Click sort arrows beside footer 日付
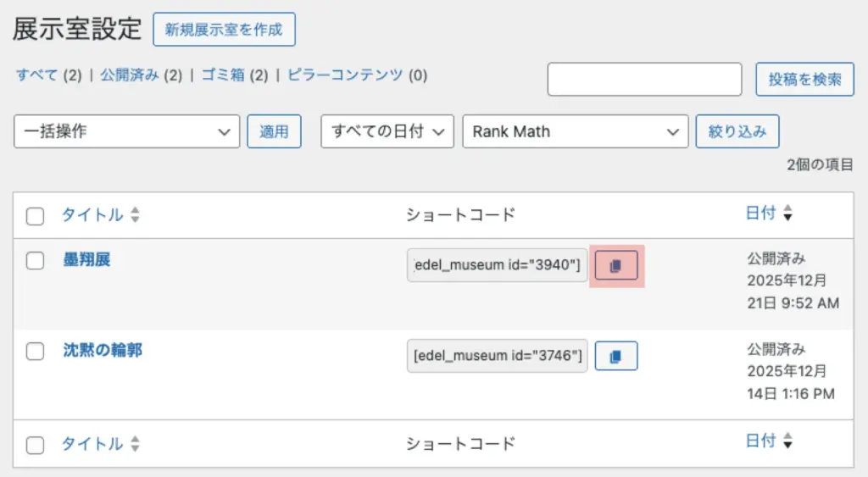Screen dimensions: 868x477 [x=787, y=441]
